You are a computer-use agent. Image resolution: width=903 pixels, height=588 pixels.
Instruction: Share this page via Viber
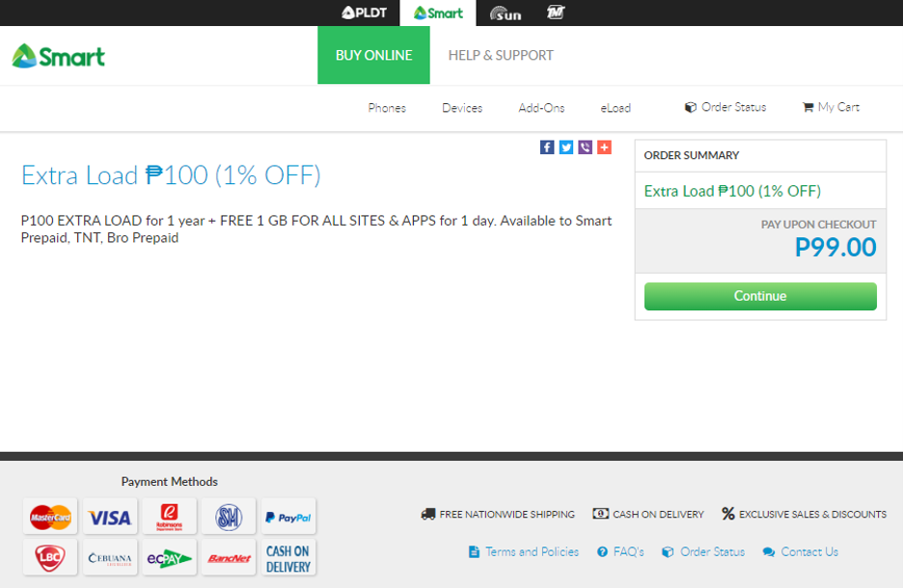point(585,147)
